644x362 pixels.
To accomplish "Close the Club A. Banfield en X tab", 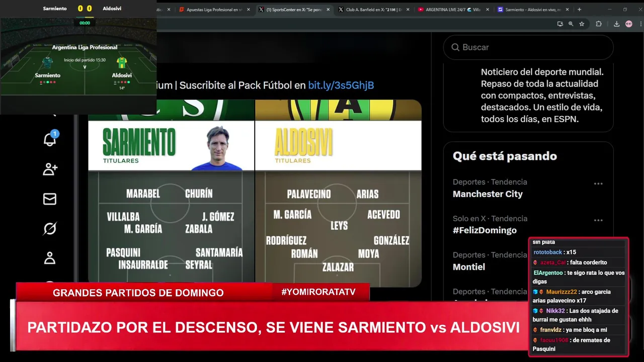I will pos(408,10).
